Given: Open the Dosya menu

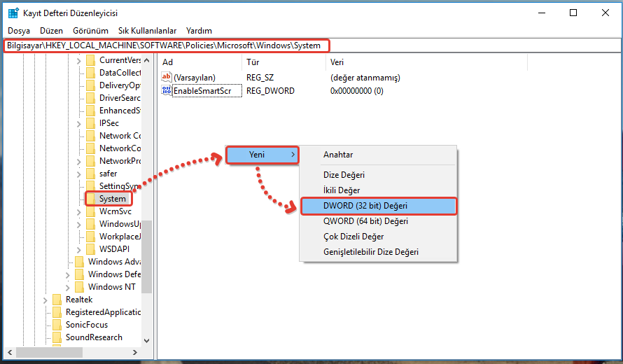Looking at the screenshot, I should (19, 31).
